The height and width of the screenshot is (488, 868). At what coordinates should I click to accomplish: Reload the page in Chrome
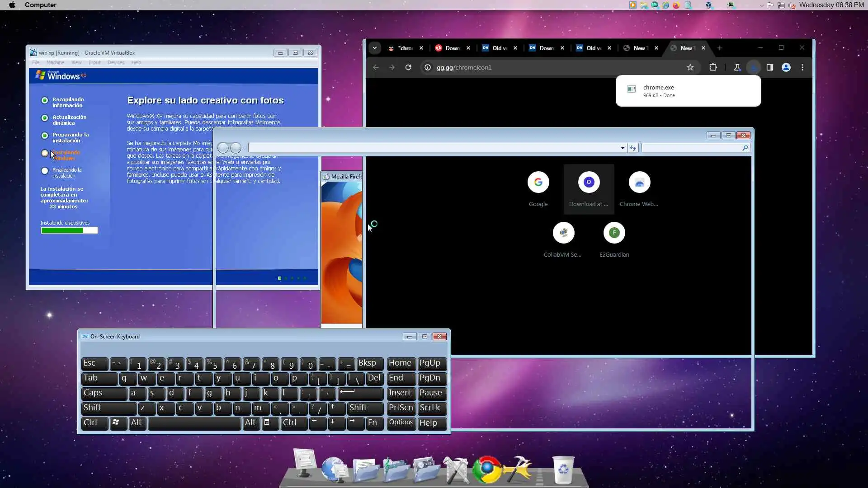point(408,67)
